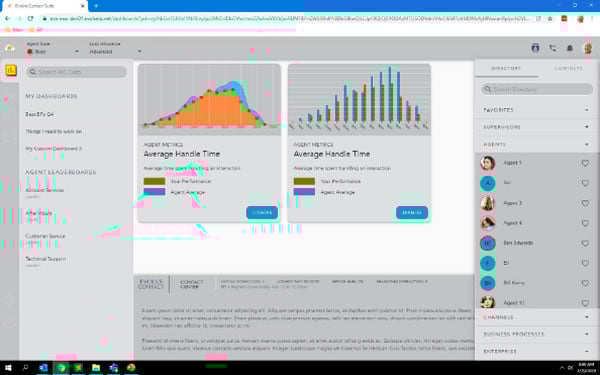Viewport: 600px width, 375px height.
Task: Open the notifications bell icon
Action: [570, 48]
